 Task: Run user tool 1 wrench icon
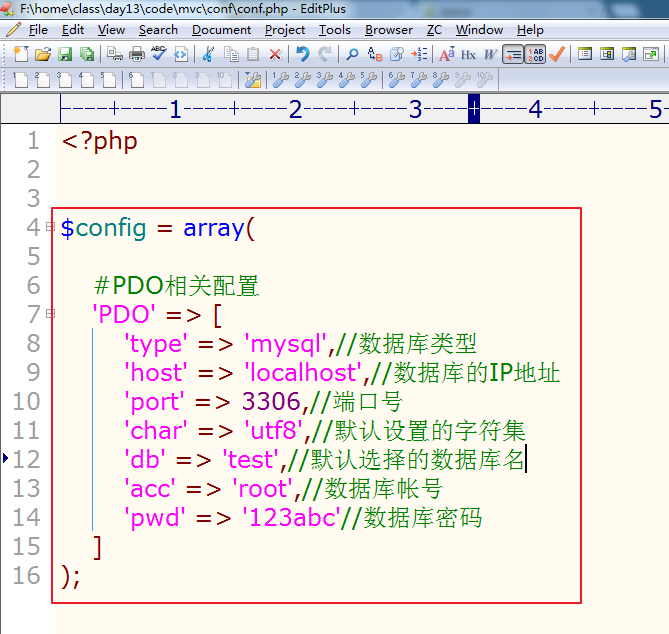(280, 79)
